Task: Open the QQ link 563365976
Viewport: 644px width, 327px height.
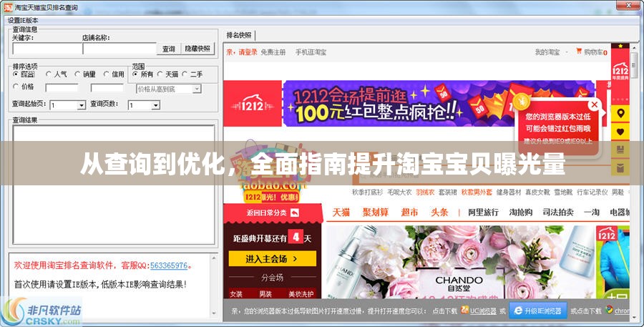Action: pos(169,265)
